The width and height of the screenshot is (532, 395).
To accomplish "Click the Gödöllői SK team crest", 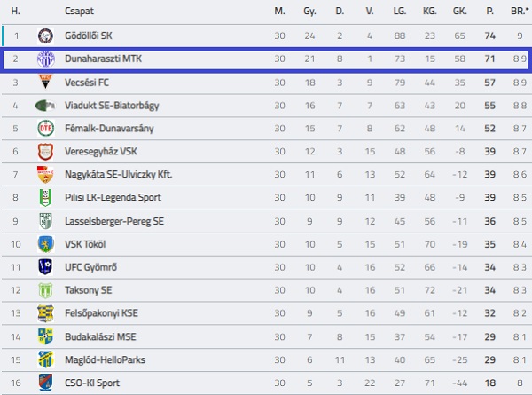I will coord(45,36).
